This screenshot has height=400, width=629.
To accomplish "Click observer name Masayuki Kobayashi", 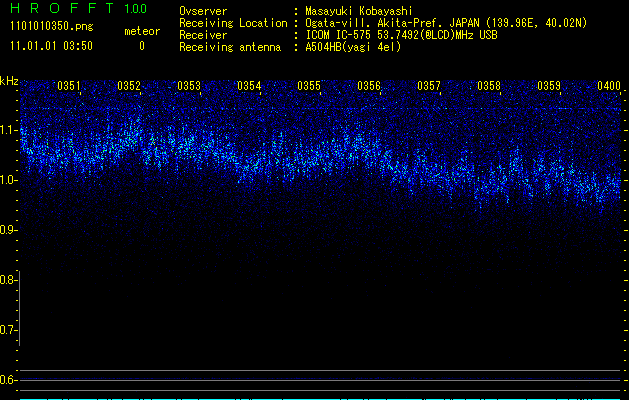I will click(x=359, y=11).
